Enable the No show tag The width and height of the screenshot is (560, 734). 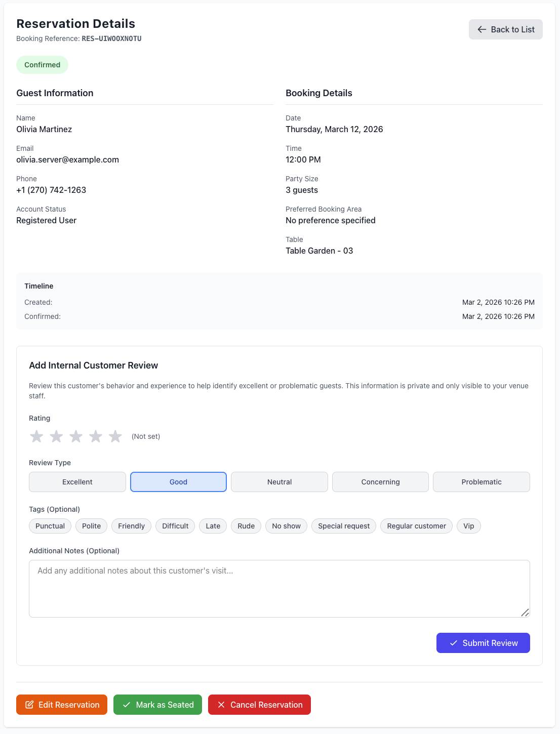click(286, 526)
